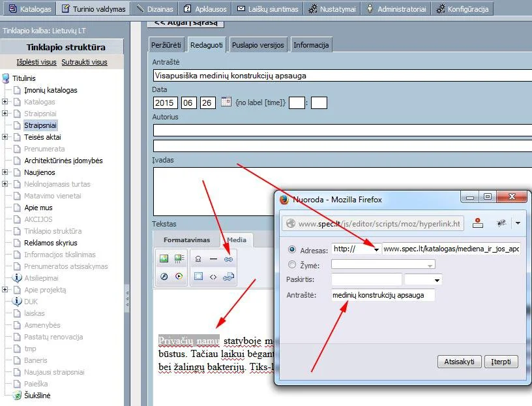
Task: Open the hyperlink chain icon
Action: tap(228, 259)
